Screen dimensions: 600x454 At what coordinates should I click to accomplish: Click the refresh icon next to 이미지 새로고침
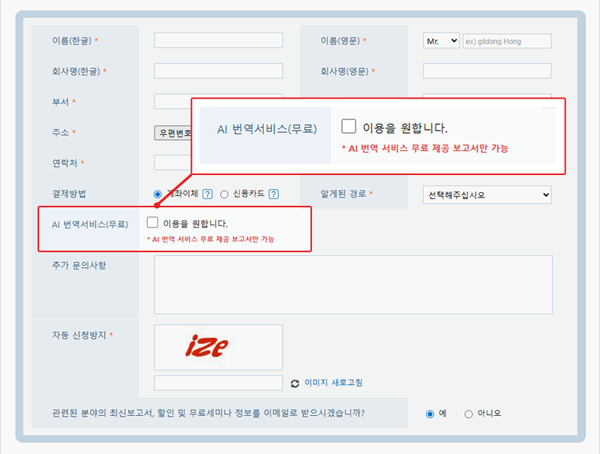pyautogui.click(x=294, y=383)
